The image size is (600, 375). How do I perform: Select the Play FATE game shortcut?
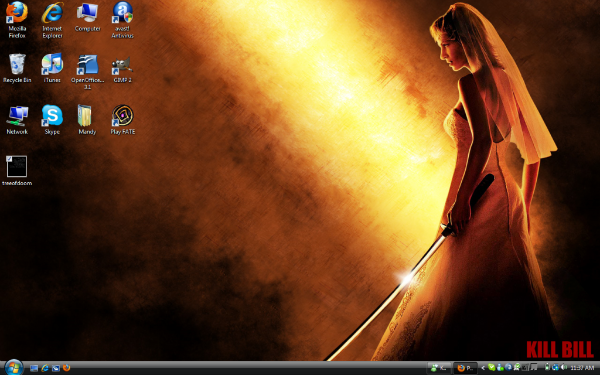(122, 120)
